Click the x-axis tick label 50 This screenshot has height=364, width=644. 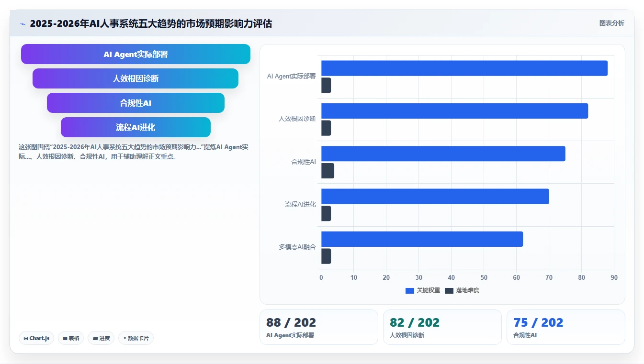click(x=484, y=277)
